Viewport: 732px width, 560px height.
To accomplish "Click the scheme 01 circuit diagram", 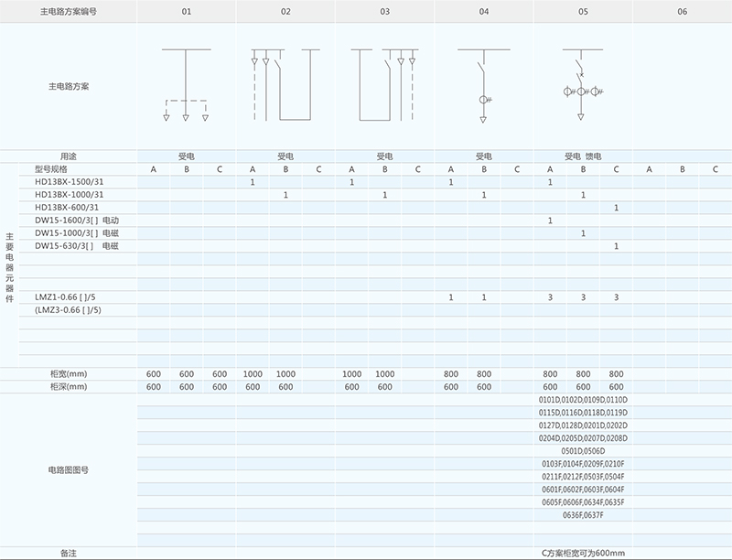I will coord(187,85).
